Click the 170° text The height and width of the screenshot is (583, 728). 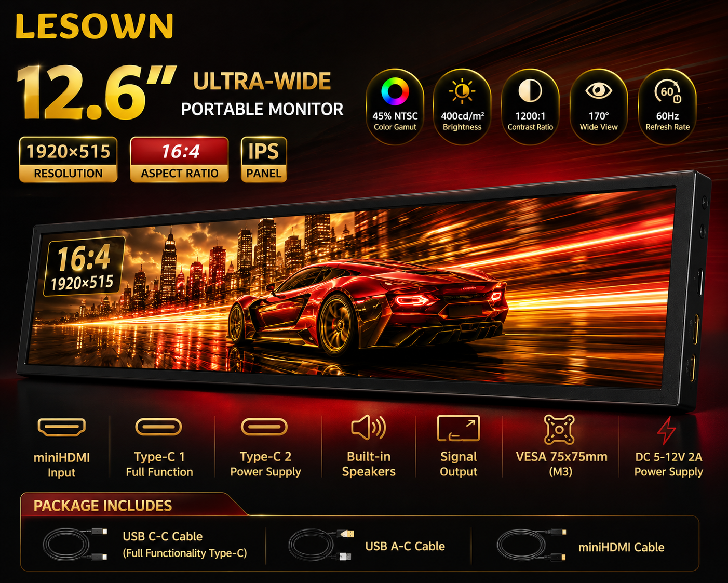[x=599, y=116]
